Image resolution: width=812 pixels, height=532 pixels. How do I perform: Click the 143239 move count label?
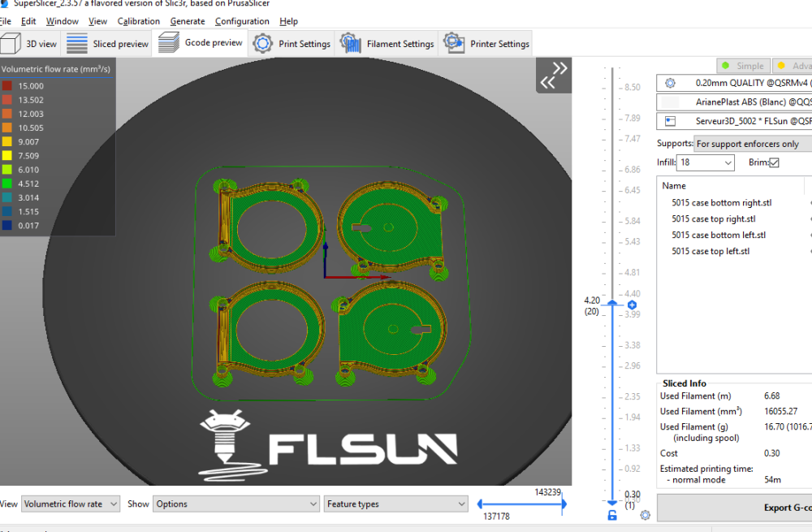click(548, 492)
